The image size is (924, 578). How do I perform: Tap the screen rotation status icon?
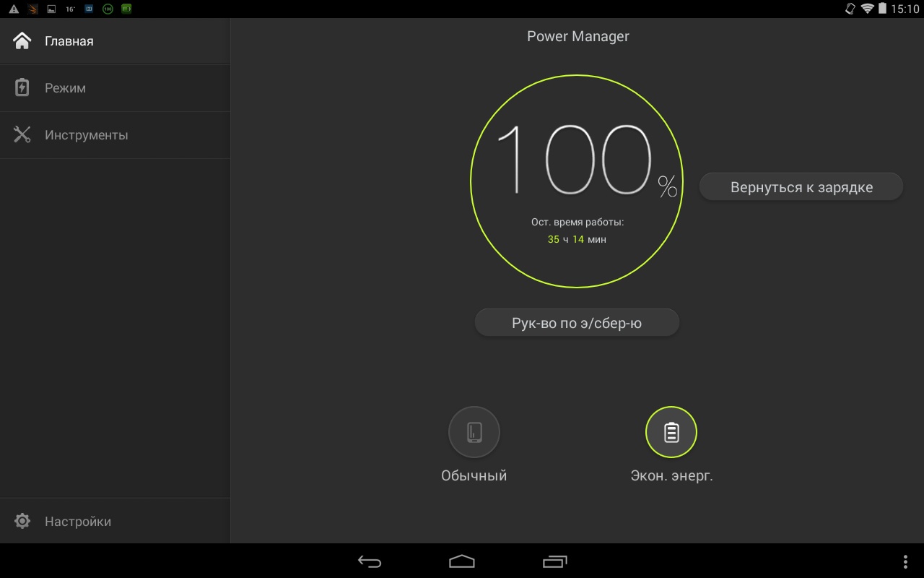coord(850,9)
